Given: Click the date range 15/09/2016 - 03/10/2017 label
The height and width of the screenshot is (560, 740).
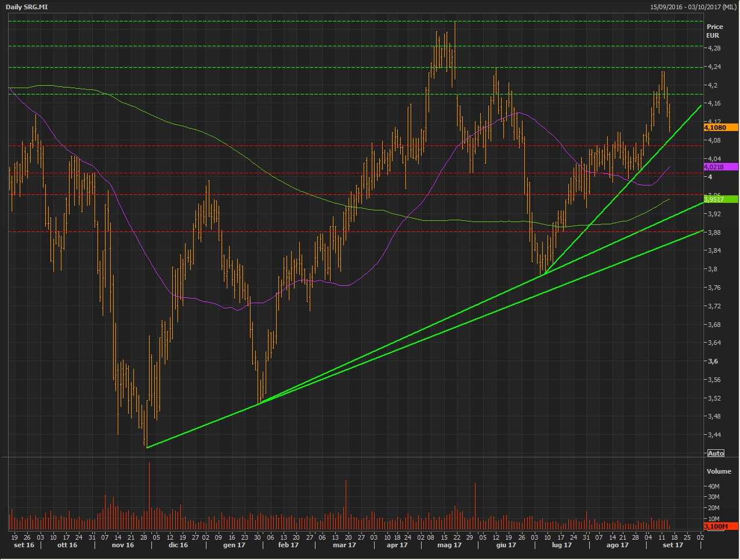Looking at the screenshot, I should pyautogui.click(x=692, y=7).
